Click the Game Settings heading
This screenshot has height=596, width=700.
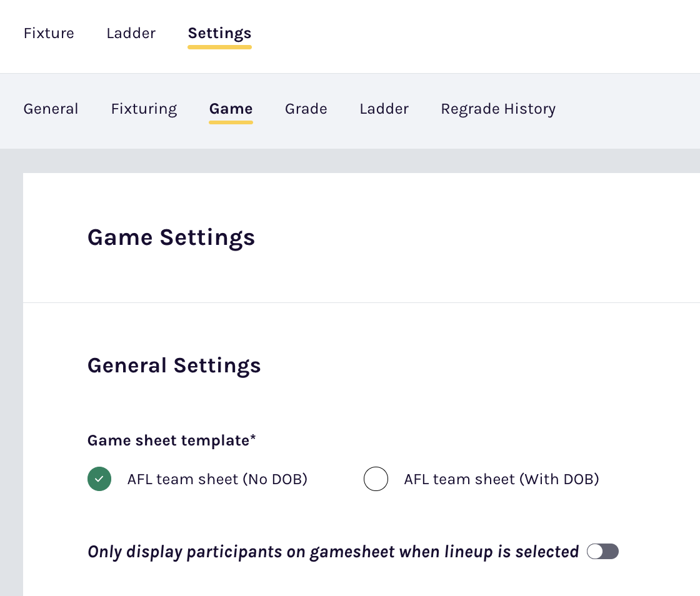tap(171, 237)
